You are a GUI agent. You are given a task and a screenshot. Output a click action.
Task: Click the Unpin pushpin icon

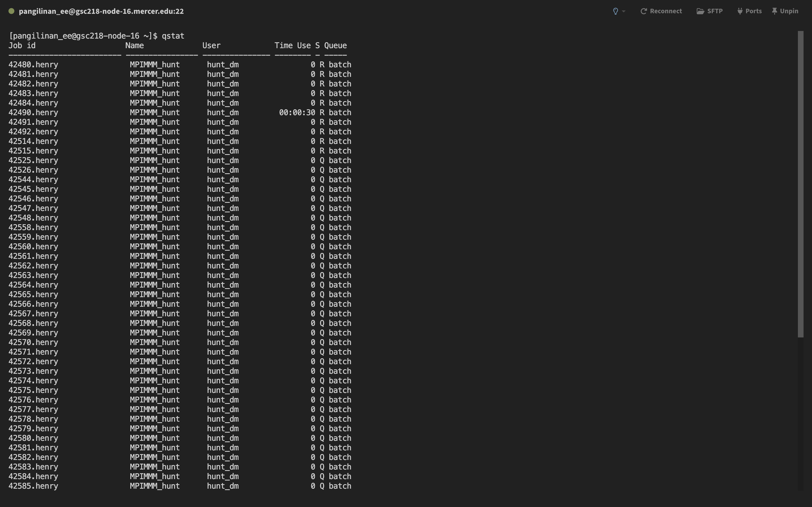tap(775, 11)
